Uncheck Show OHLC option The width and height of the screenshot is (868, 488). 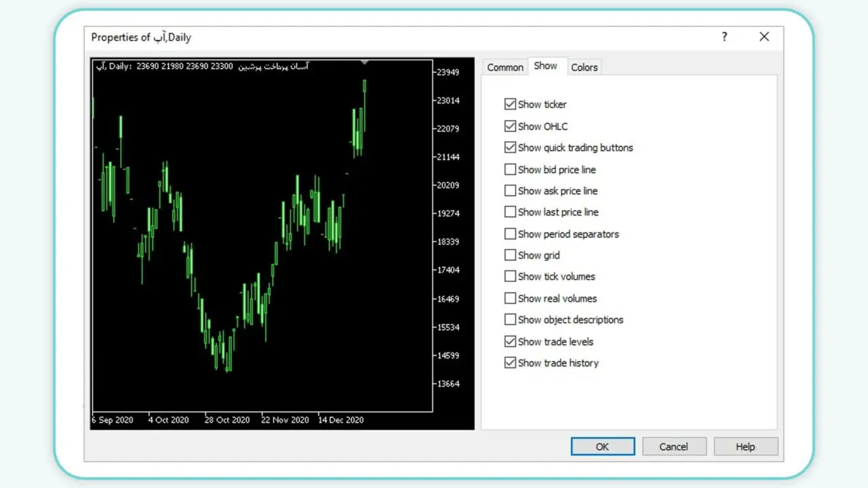[x=510, y=126]
